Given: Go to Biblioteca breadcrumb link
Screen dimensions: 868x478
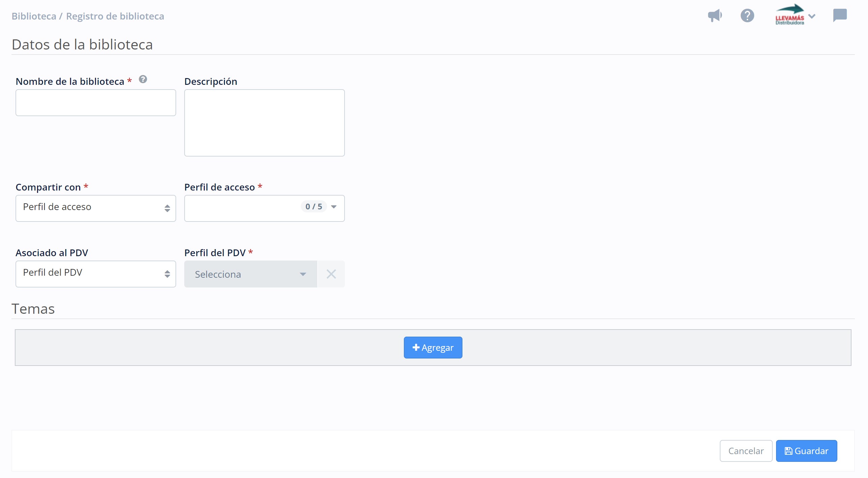Looking at the screenshot, I should coord(34,16).
